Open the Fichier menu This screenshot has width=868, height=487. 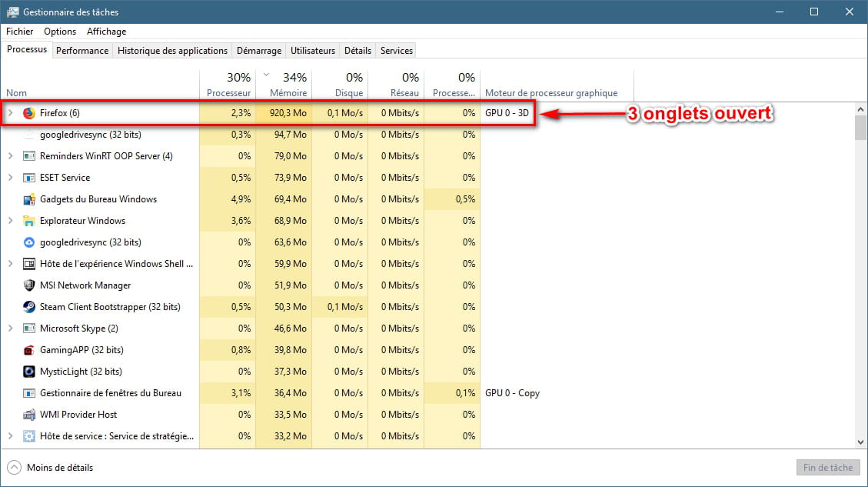[19, 32]
